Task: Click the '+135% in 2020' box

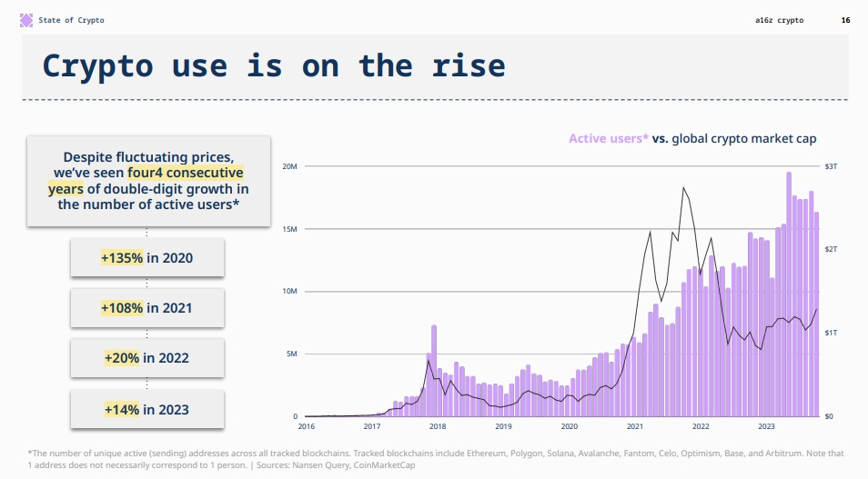Action: point(147,258)
